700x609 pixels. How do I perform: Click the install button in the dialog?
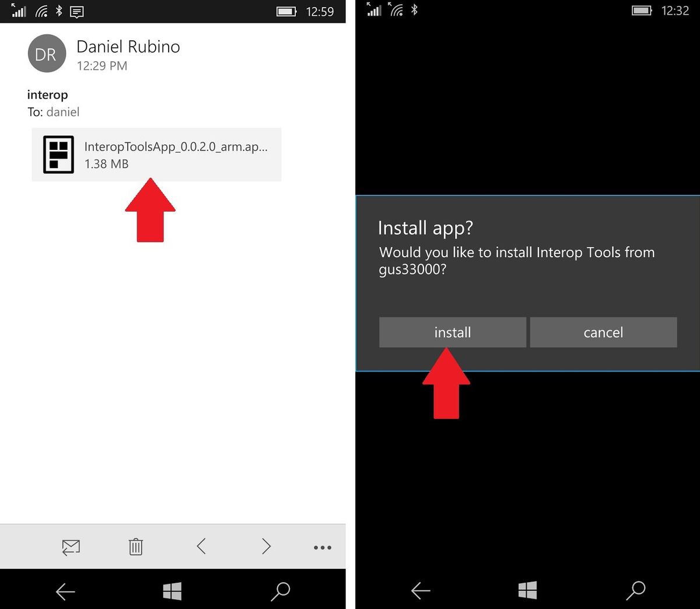pos(453,332)
